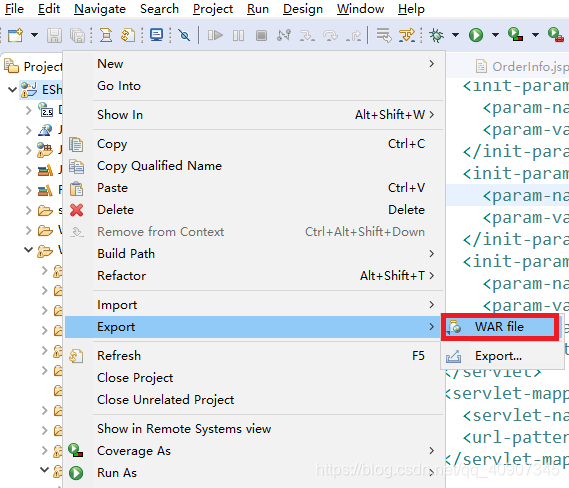Open the Coverage As submenu
Viewport: 569px width, 488px height.
tap(254, 451)
